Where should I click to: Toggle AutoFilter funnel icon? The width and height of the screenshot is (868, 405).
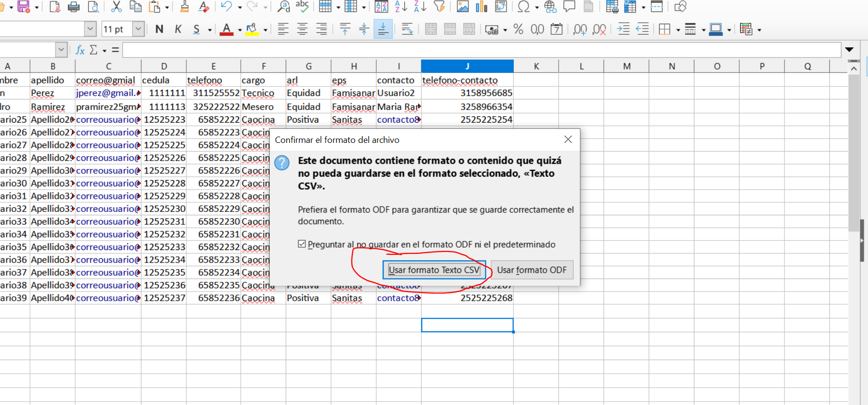439,7
